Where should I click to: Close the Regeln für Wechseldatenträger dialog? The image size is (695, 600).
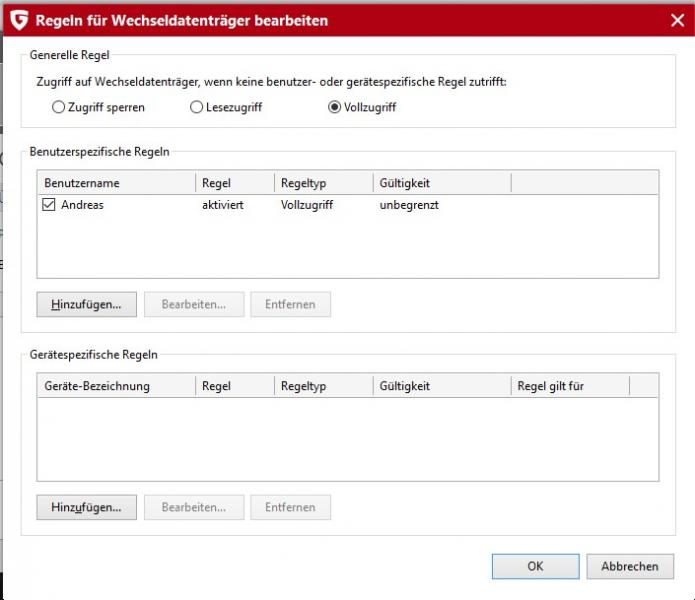point(677,20)
